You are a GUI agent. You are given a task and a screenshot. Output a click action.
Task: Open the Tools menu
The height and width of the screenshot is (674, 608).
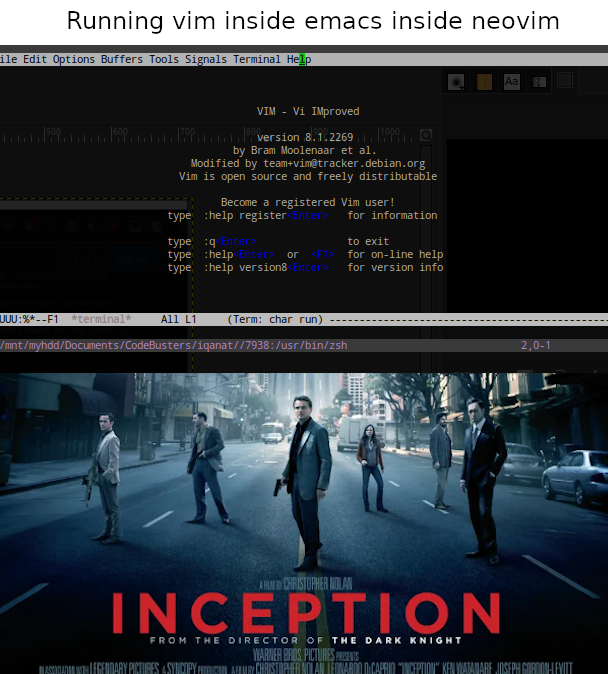coord(164,59)
